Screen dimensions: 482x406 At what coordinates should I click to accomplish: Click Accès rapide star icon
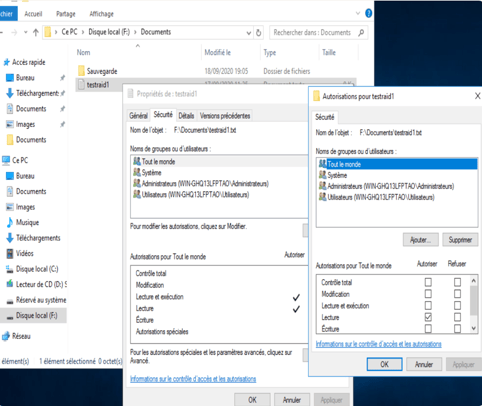pyautogui.click(x=6, y=62)
